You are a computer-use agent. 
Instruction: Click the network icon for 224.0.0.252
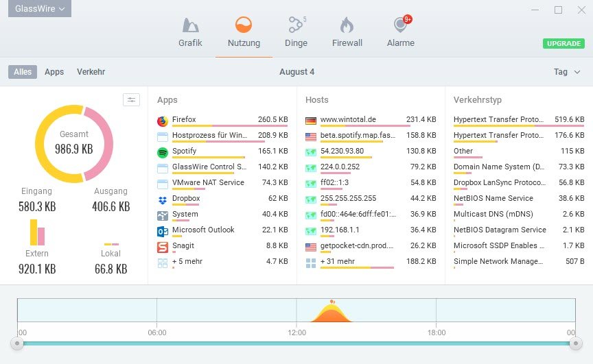pyautogui.click(x=311, y=169)
